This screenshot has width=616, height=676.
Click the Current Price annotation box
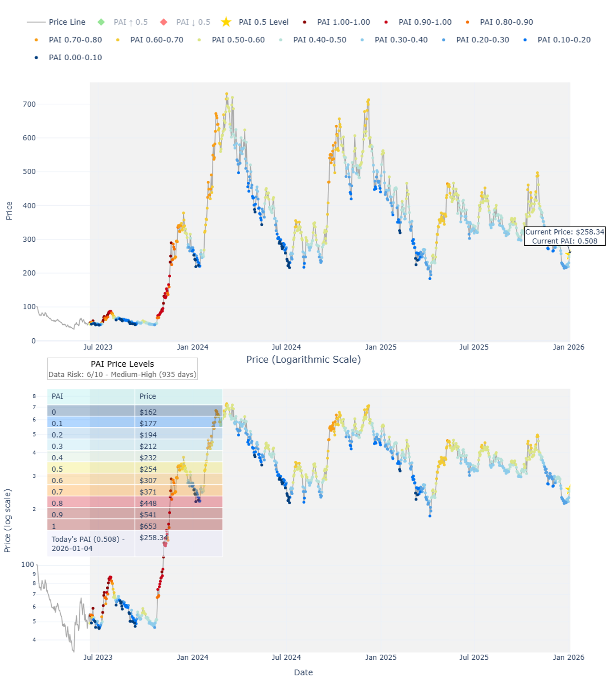click(x=564, y=236)
